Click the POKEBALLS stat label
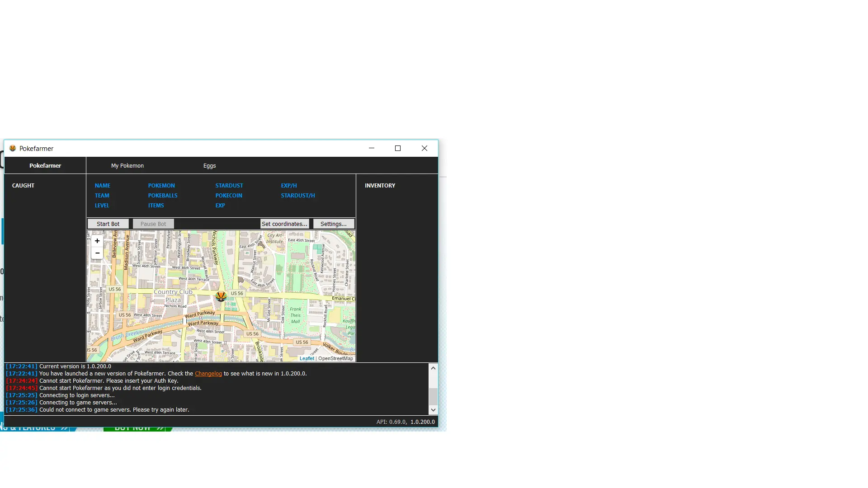 point(163,196)
